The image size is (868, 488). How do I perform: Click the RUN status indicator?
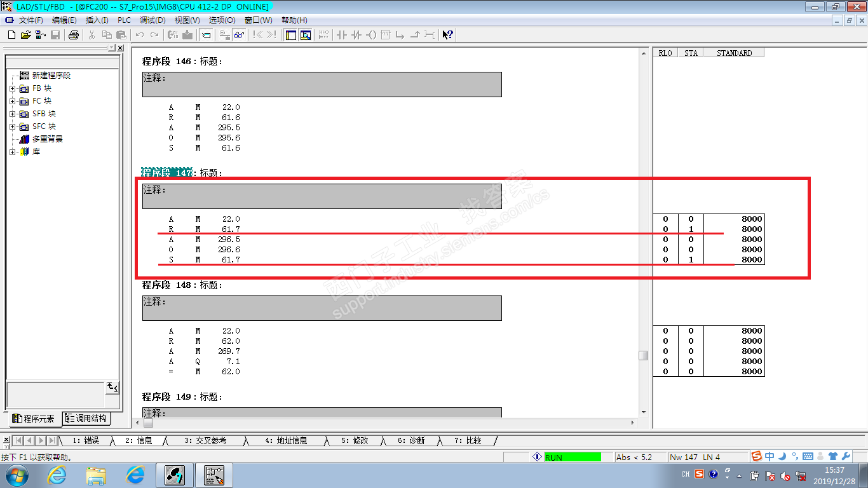tap(573, 457)
